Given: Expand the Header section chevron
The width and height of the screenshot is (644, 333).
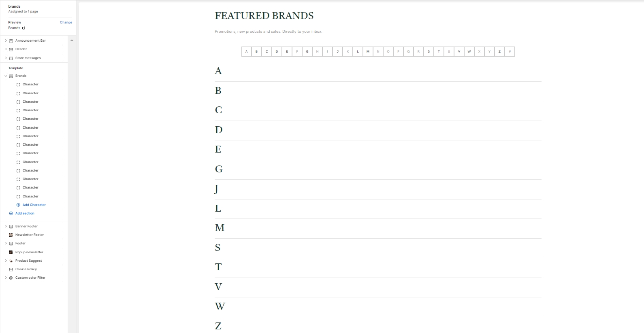Looking at the screenshot, I should [x=6, y=49].
